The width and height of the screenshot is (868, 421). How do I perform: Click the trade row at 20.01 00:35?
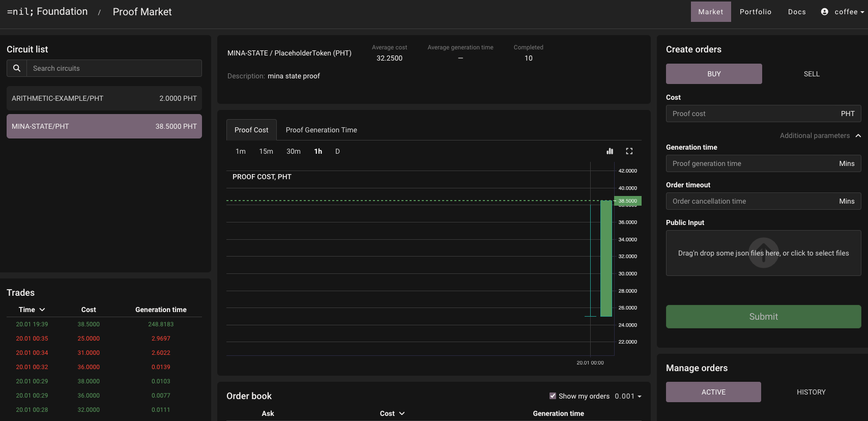pos(104,339)
